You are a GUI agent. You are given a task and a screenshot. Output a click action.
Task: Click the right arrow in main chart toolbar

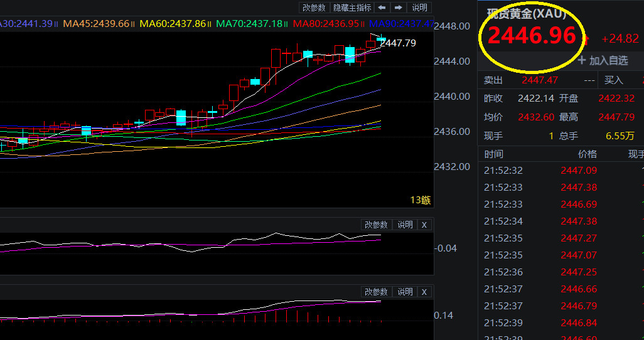tap(398, 8)
